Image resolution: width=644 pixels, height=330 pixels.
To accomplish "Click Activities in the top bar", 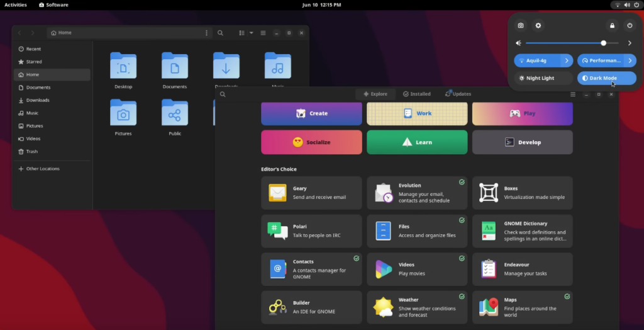I will point(16,5).
